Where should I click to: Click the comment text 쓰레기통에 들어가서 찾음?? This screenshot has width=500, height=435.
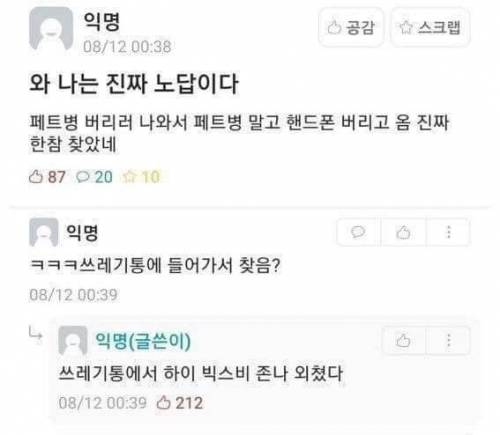(x=155, y=265)
